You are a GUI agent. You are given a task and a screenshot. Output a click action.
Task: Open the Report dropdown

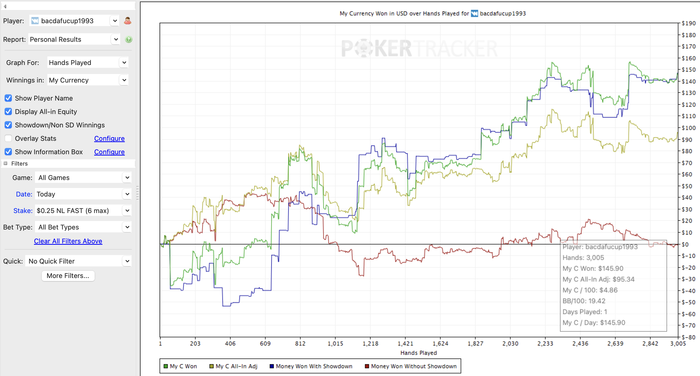point(75,39)
